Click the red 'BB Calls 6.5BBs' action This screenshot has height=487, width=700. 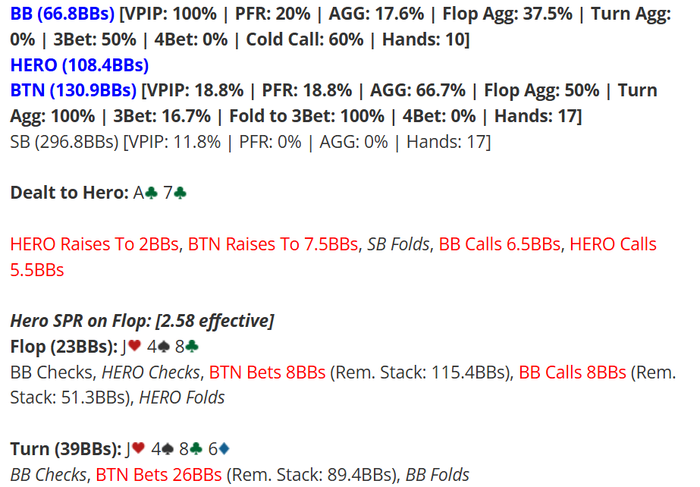[x=499, y=244]
